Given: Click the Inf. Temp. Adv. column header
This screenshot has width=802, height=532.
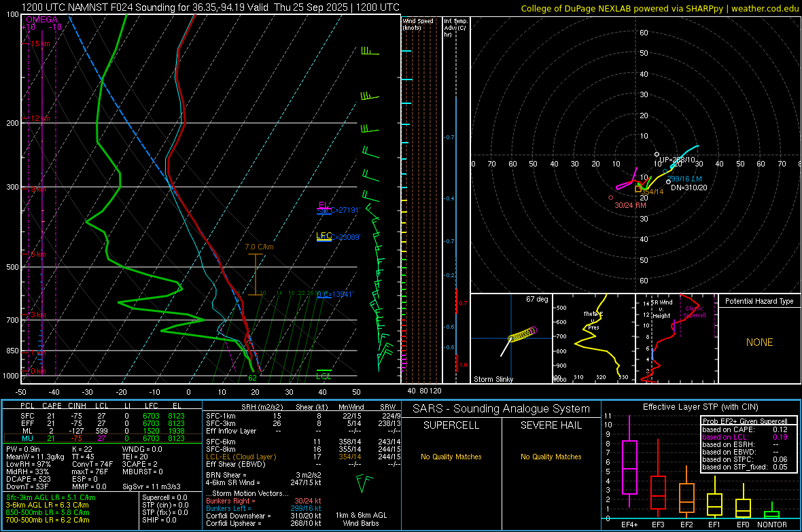Looking at the screenshot, I should pos(455,28).
